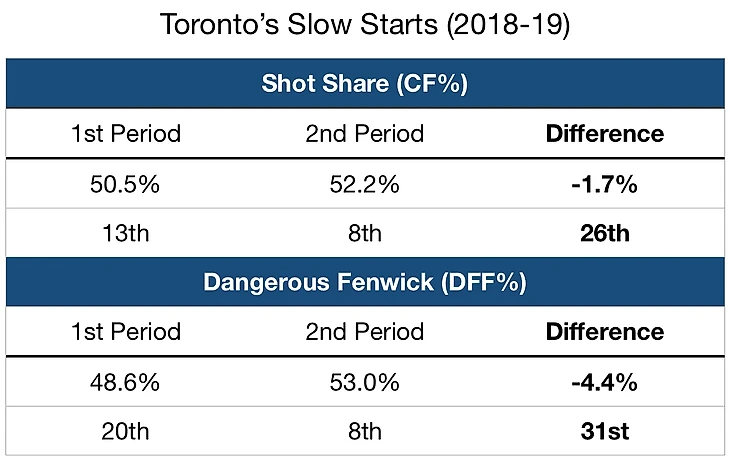Viewport: 730px width, 462px height.
Task: Click 2nd Period label under Dangerous Fenwick
Action: click(365, 332)
